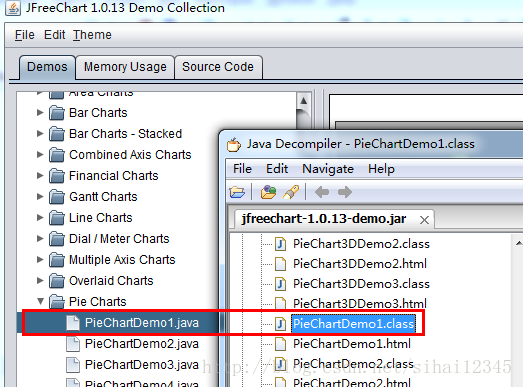Expand the Financial Charts node
Screen dimensions: 523x387
pyautogui.click(x=40, y=176)
